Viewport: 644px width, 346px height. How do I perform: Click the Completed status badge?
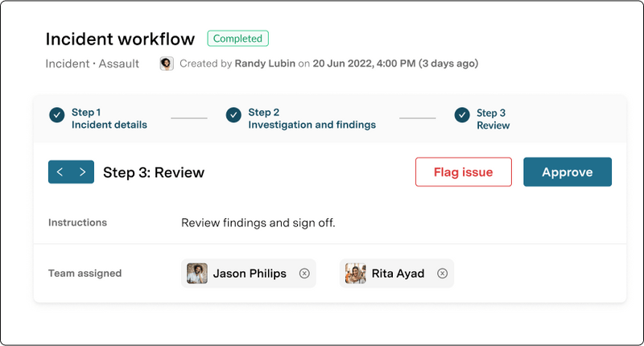(x=237, y=39)
